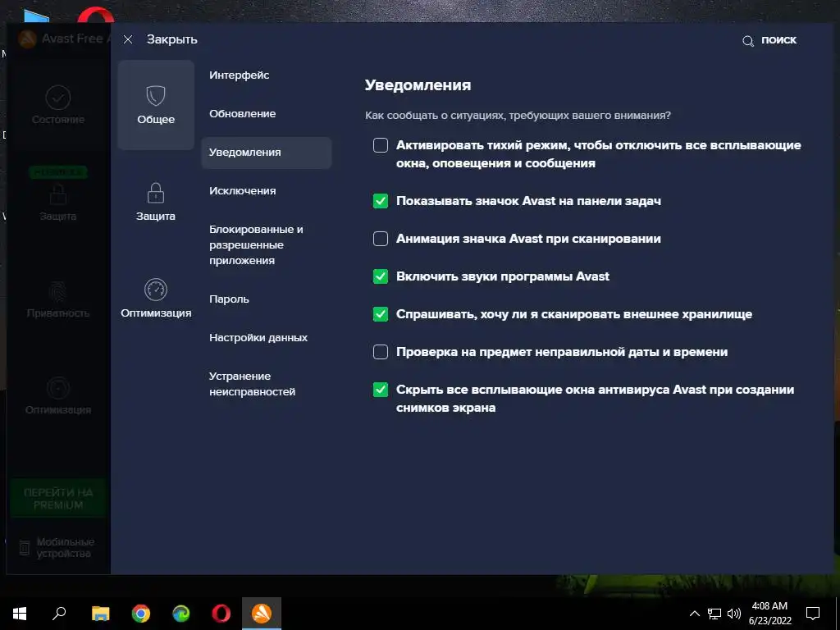Show hidden system tray icons
Screen dimensions: 840x630
click(x=694, y=614)
